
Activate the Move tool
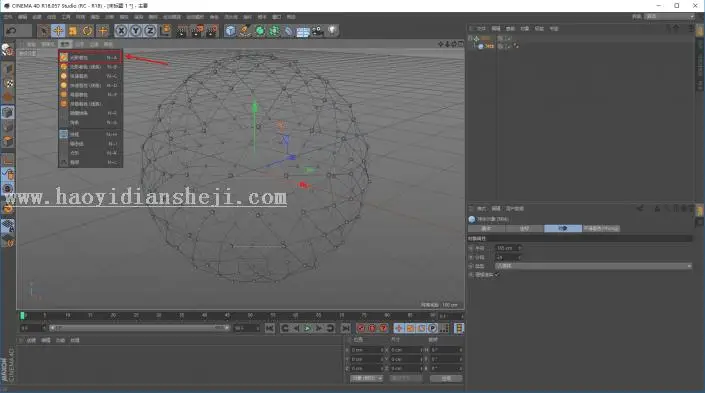(58, 31)
